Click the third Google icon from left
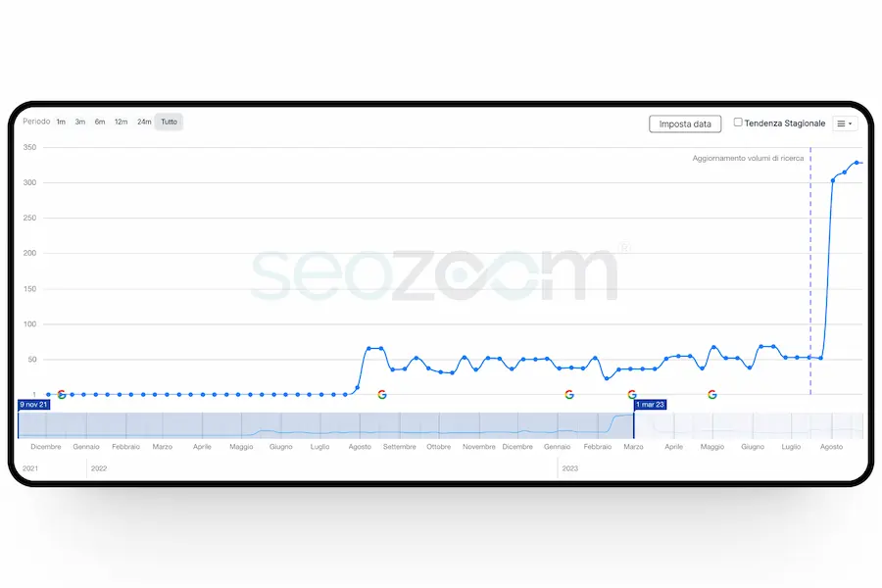Viewport: 882px width, 588px height. pos(568,394)
